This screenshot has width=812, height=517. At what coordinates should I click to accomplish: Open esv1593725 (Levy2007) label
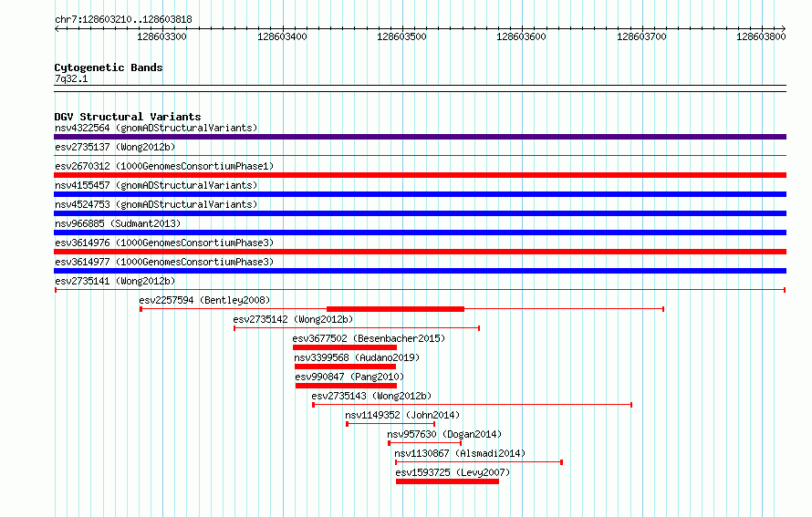click(x=453, y=472)
